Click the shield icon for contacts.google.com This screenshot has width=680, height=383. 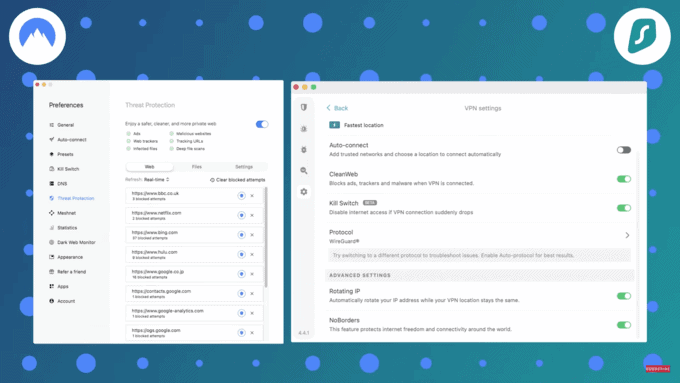(242, 294)
